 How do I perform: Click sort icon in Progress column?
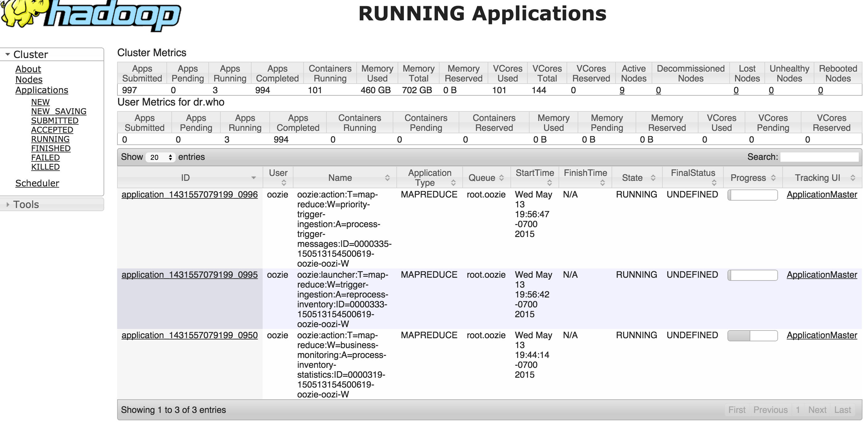coord(773,178)
